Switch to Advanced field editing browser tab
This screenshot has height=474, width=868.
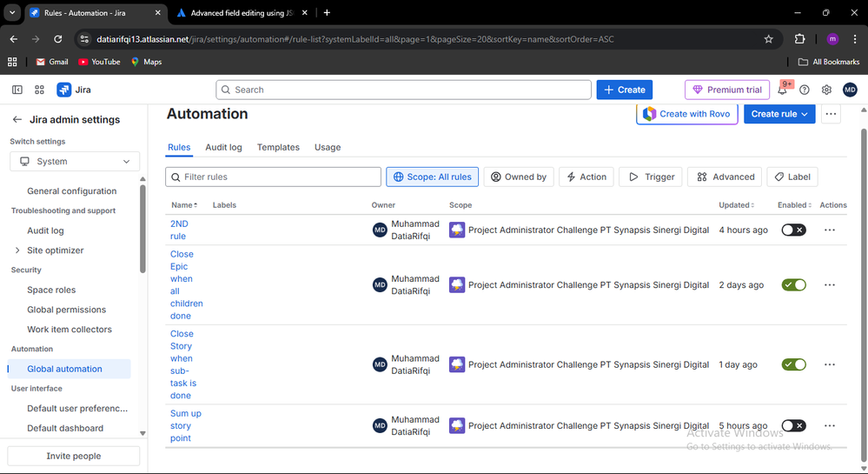point(242,13)
